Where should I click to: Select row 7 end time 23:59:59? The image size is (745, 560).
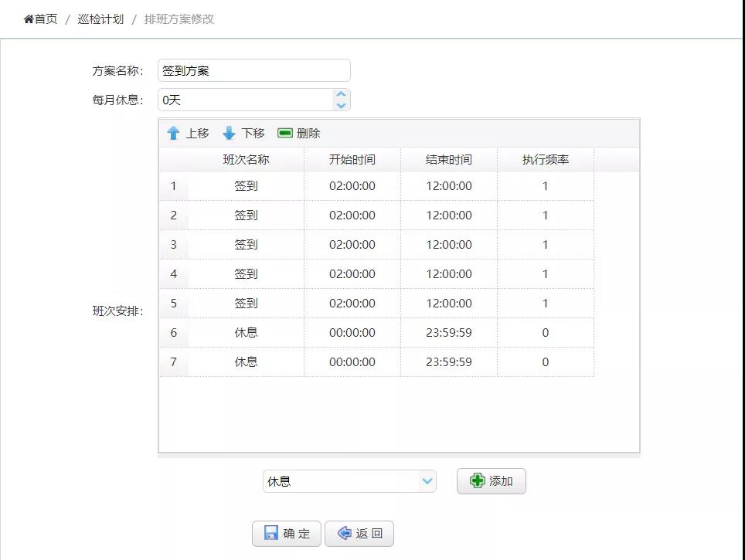click(x=448, y=362)
